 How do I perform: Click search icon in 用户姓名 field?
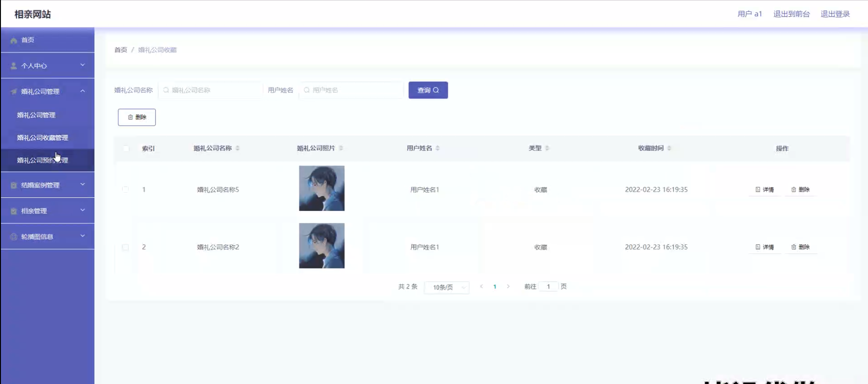[x=307, y=90]
